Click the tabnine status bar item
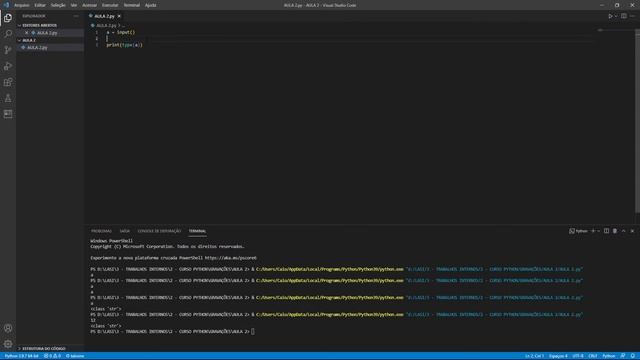640x360 pixels. point(75,356)
